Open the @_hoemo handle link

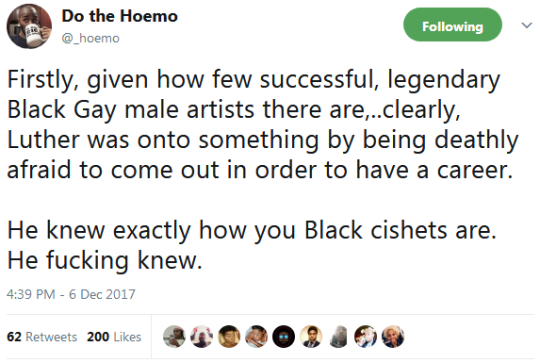(x=91, y=38)
